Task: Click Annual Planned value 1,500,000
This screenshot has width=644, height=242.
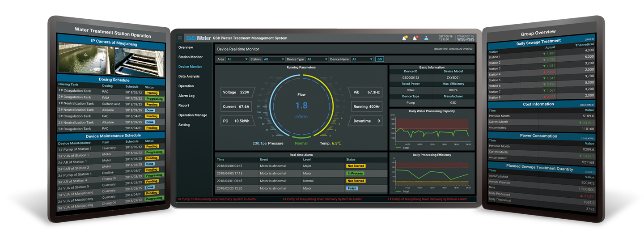Action: [x=586, y=189]
